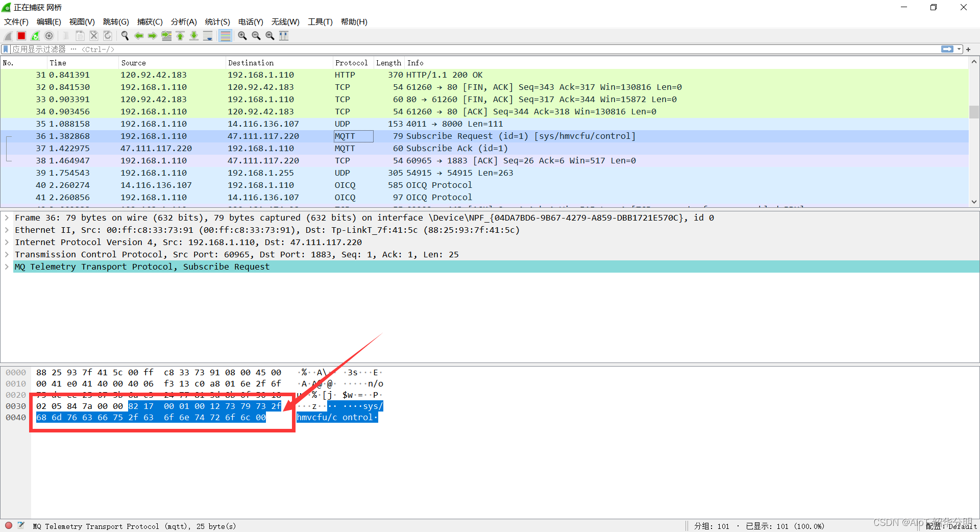Open the 统计(S) menu

pos(217,22)
